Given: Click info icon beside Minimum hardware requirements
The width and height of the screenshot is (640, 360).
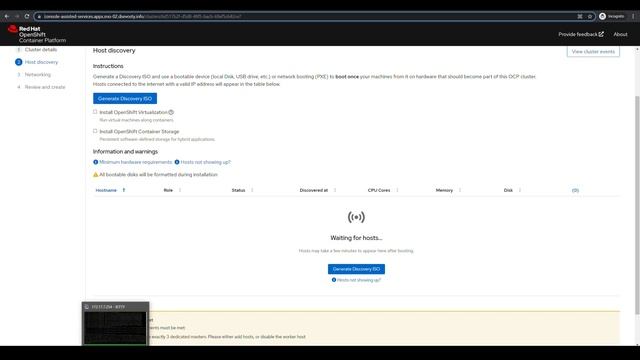Looking at the screenshot, I should [x=96, y=162].
